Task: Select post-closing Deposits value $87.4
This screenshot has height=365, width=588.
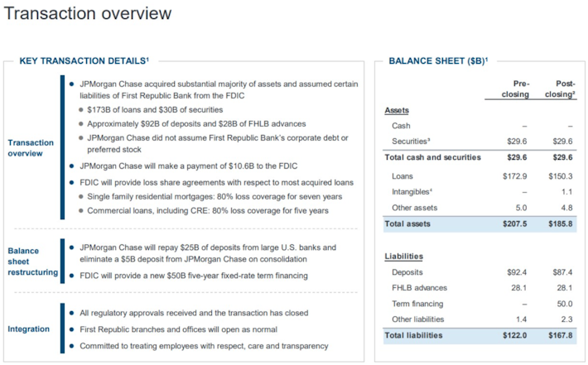Action: tap(562, 272)
